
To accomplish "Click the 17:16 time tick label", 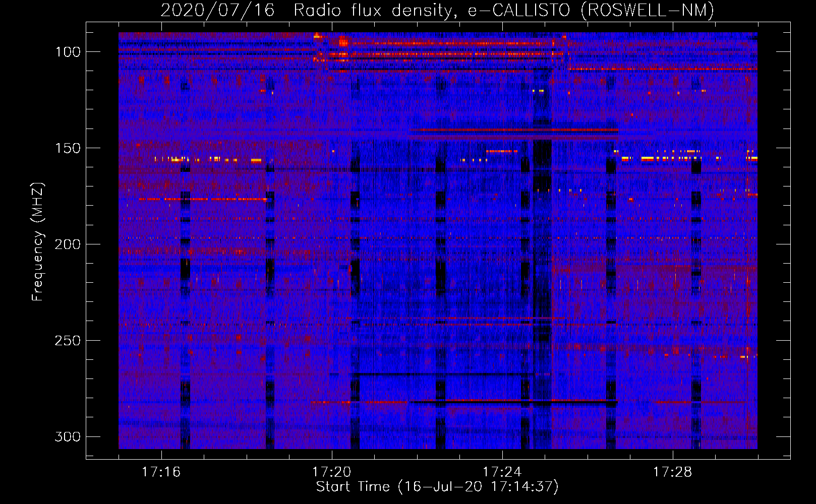I will [x=161, y=472].
